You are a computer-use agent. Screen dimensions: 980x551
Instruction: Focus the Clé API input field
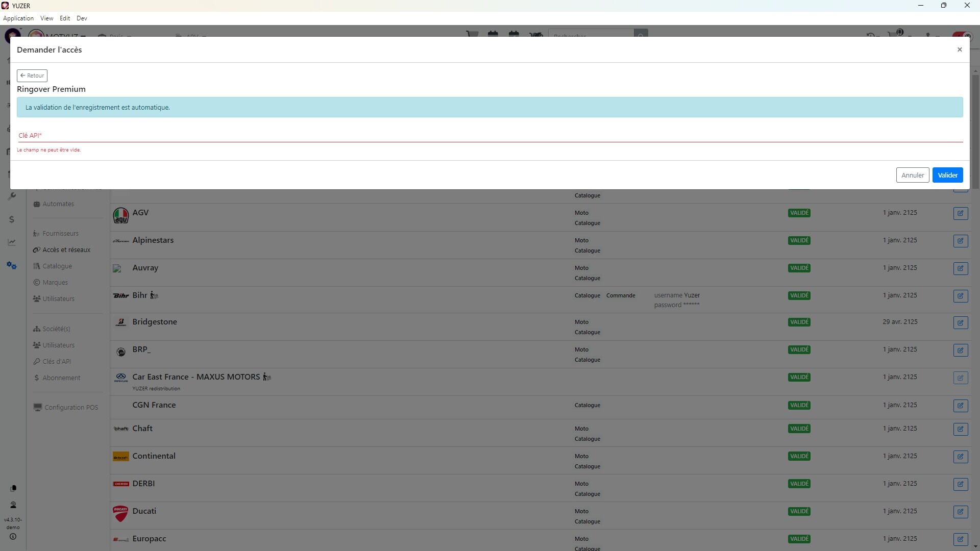489,136
